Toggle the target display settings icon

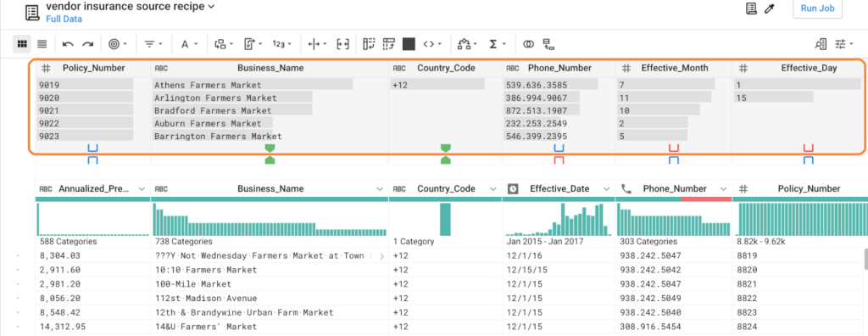(x=845, y=44)
